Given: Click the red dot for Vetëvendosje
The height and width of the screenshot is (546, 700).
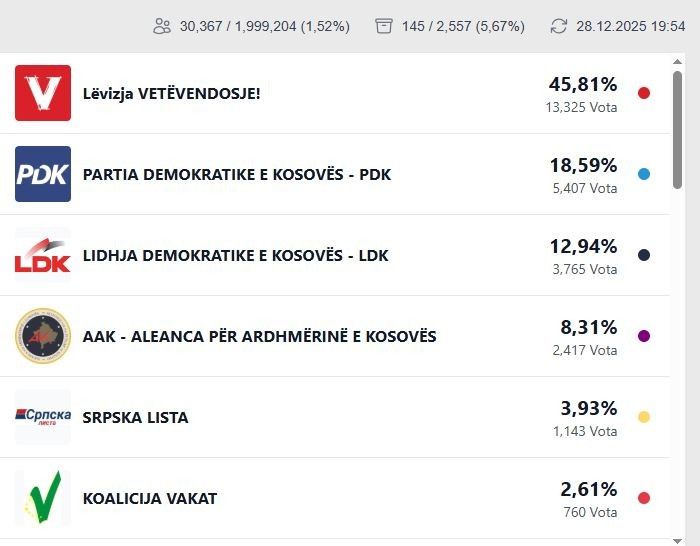Looking at the screenshot, I should [644, 93].
